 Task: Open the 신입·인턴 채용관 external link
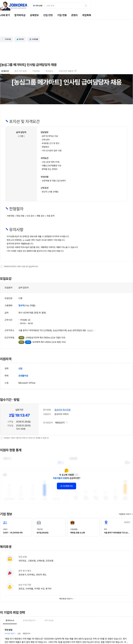pyautogui.click(x=67, y=71)
